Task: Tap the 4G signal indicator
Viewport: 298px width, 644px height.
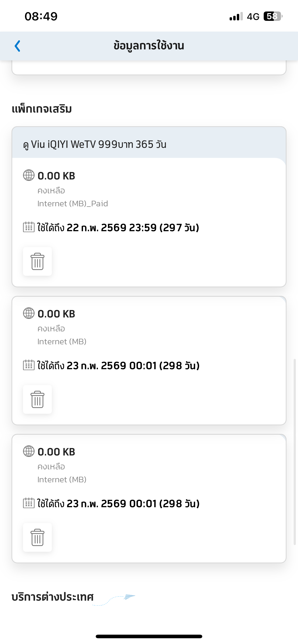Action: coord(253,17)
